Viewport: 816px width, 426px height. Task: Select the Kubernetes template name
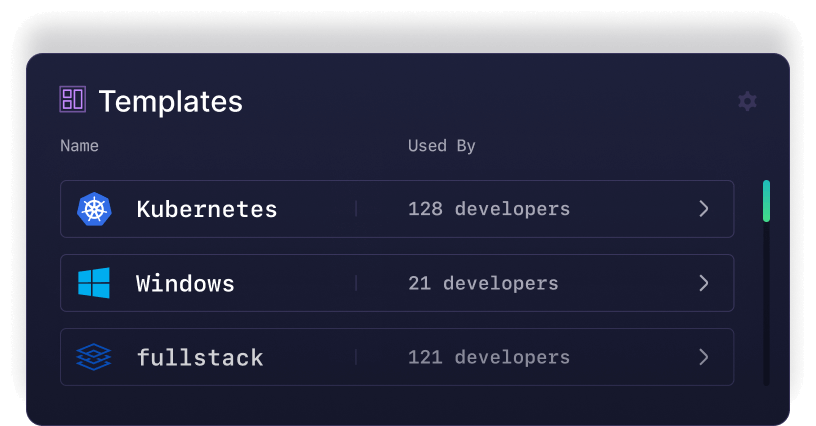click(x=206, y=209)
